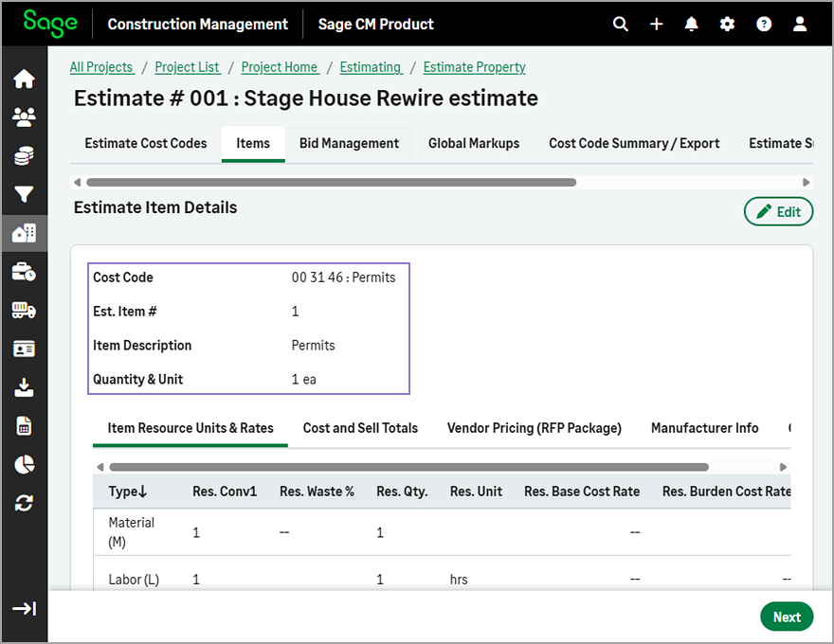834x644 pixels.
Task: Open the buildings projects sidebar icon
Action: 24,233
